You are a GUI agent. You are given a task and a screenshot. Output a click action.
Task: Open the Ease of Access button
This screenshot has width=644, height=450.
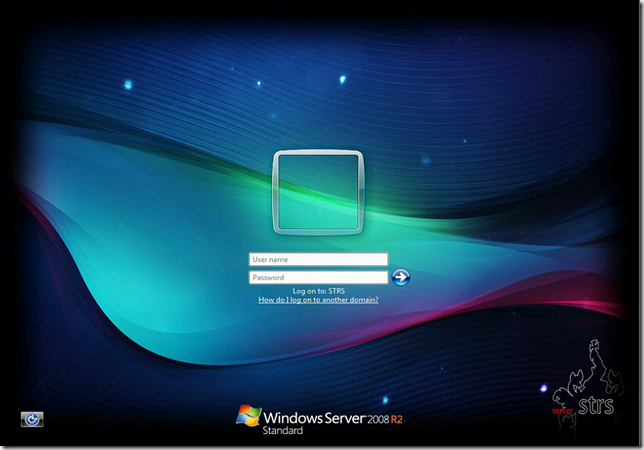(x=32, y=419)
